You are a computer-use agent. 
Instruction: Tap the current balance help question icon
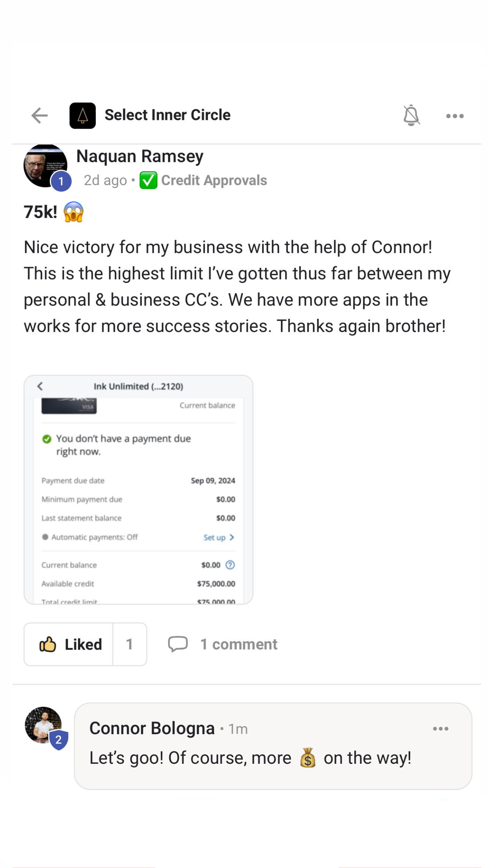pos(230,565)
